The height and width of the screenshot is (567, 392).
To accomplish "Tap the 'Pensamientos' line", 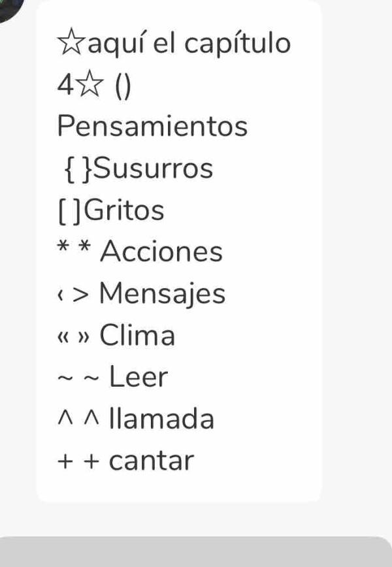I will click(x=152, y=126).
